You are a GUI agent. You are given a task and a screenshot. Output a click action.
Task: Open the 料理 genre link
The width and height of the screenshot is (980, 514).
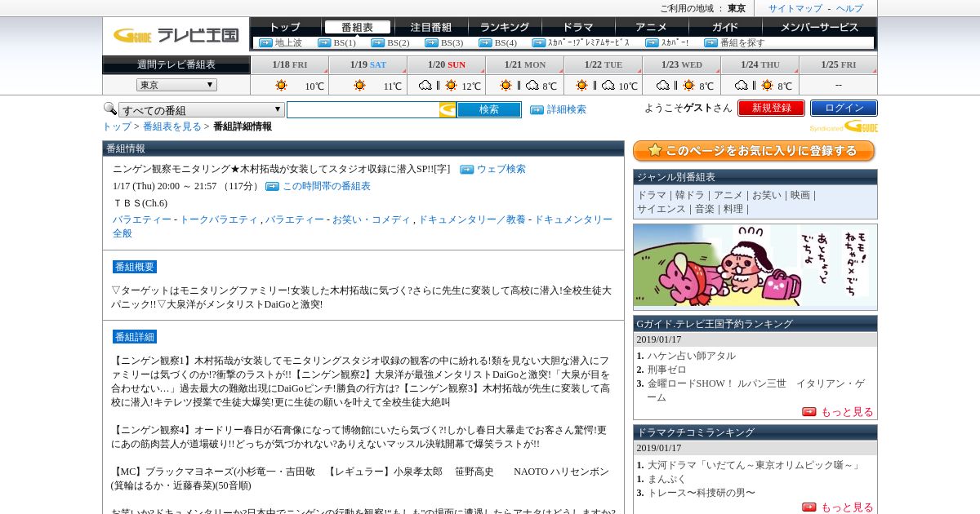(x=733, y=209)
